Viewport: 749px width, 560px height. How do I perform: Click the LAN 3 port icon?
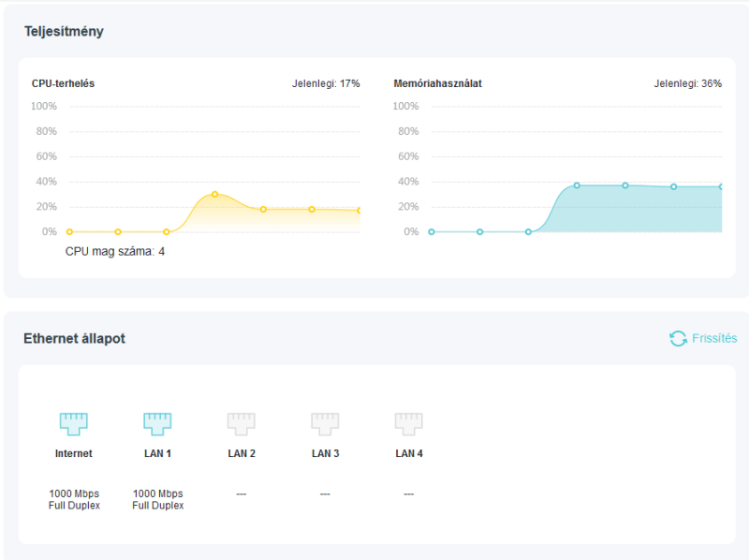[x=325, y=424]
